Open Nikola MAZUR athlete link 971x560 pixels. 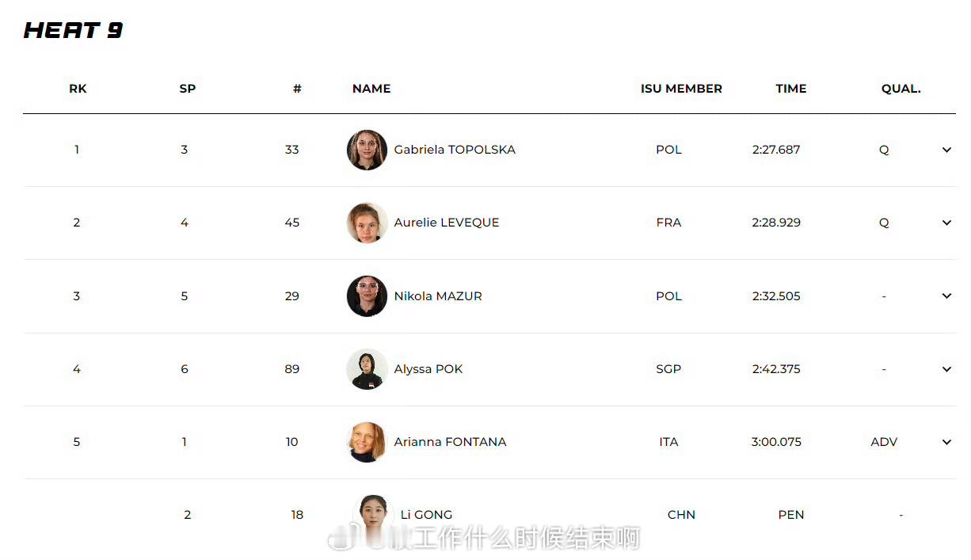pyautogui.click(x=438, y=296)
